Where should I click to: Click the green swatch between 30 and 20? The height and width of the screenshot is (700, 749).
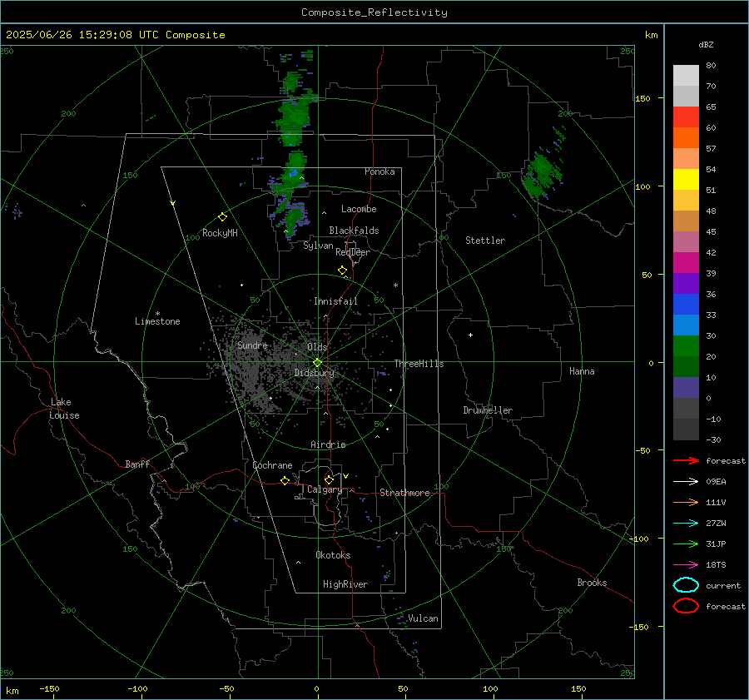click(x=686, y=346)
